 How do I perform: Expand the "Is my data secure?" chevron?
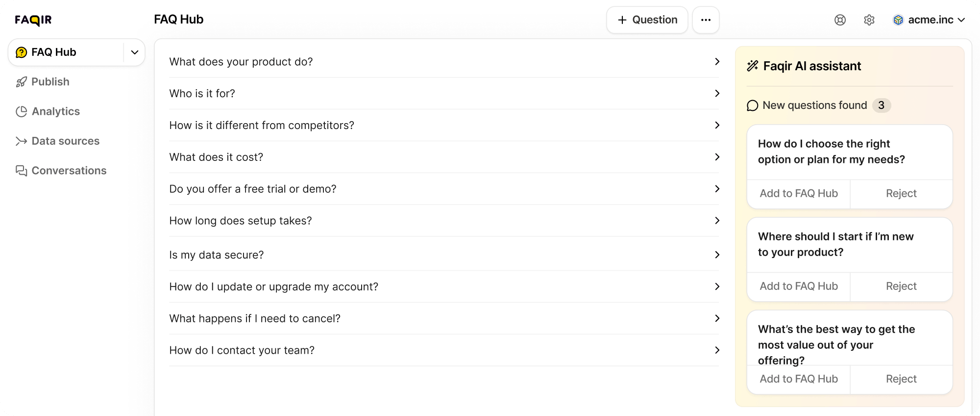[x=717, y=255]
